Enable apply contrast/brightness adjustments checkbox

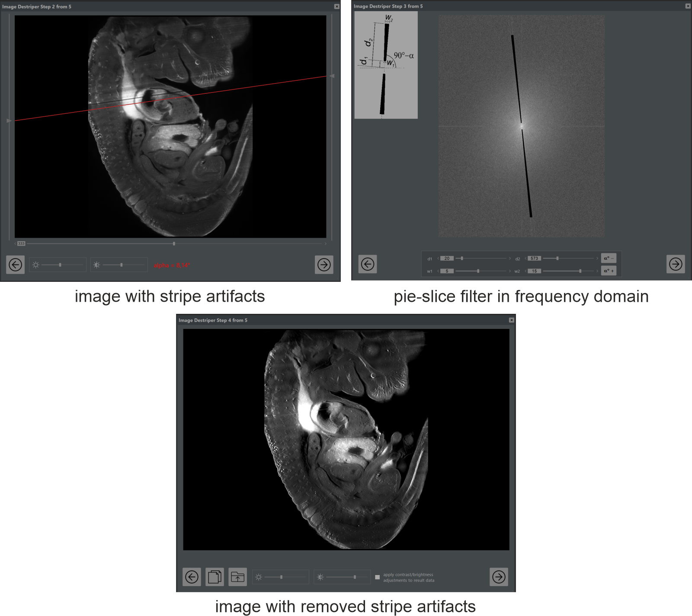(378, 577)
